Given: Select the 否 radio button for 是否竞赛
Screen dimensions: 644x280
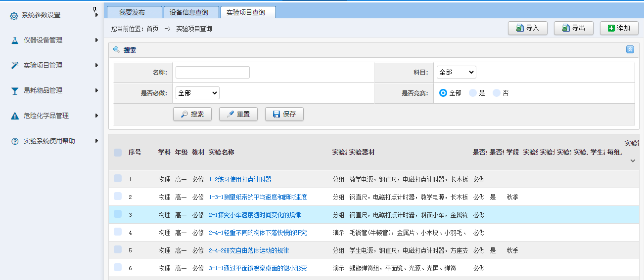Looking at the screenshot, I should pos(497,93).
